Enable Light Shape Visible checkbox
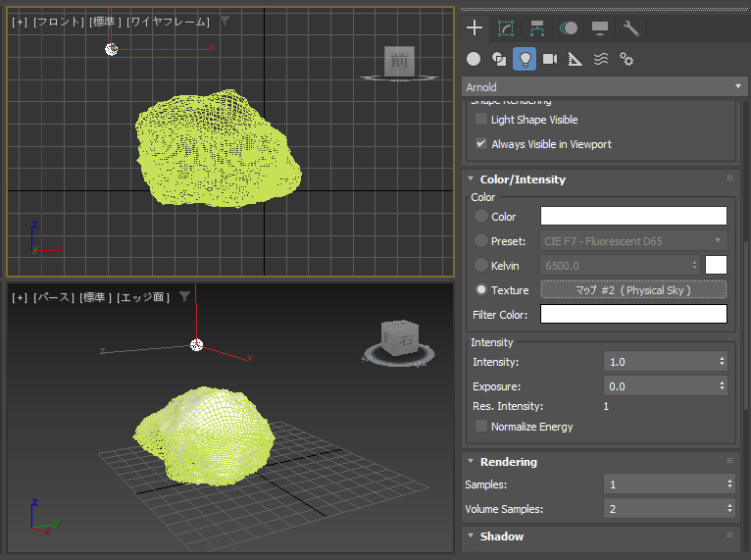This screenshot has height=560, width=751. (480, 119)
